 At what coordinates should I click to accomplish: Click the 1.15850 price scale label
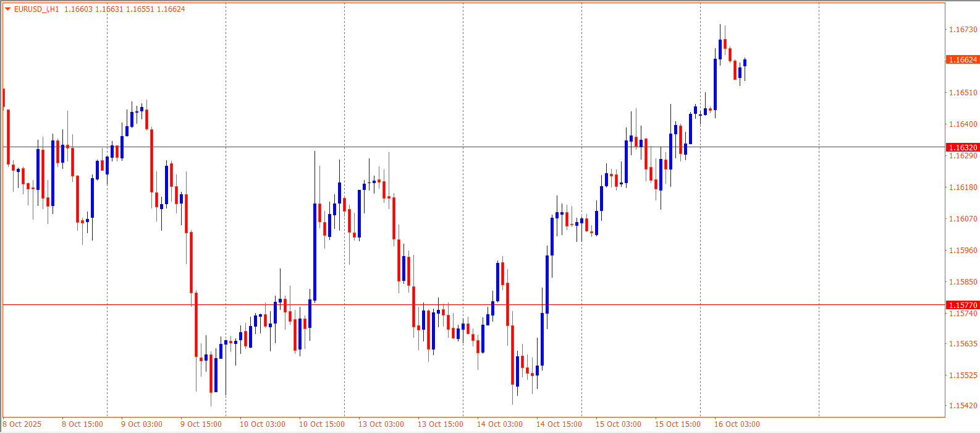point(963,282)
